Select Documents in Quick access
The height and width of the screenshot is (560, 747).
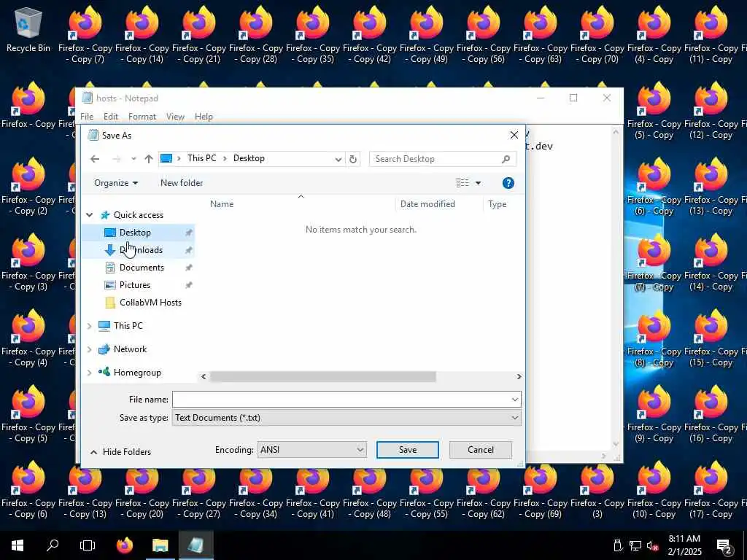coord(139,268)
